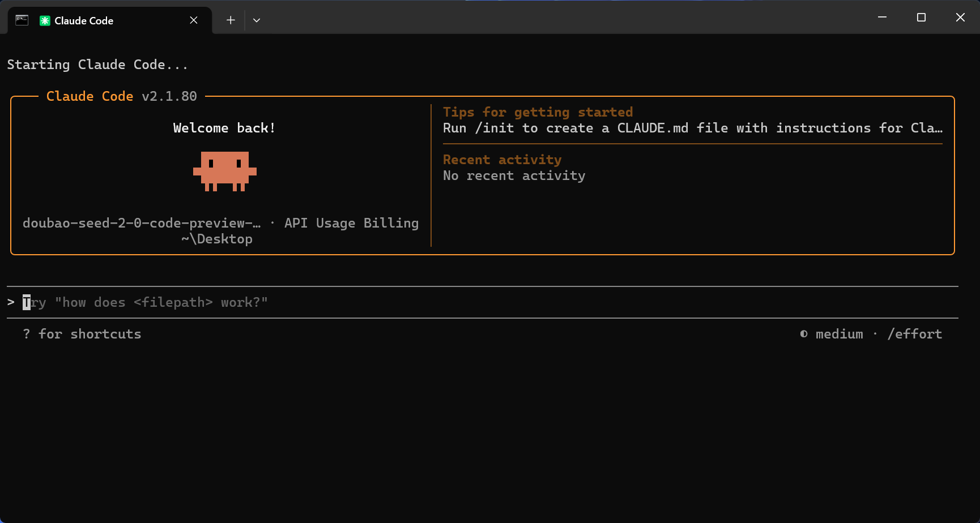Click the "Tips for getting started" heading
980x523 pixels.
point(538,112)
